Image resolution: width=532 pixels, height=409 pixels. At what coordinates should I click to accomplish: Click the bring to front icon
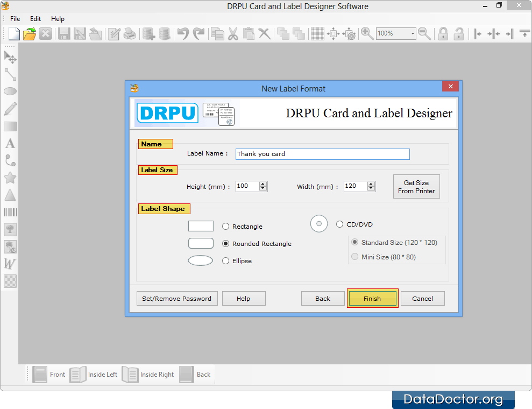pyautogui.click(x=282, y=33)
